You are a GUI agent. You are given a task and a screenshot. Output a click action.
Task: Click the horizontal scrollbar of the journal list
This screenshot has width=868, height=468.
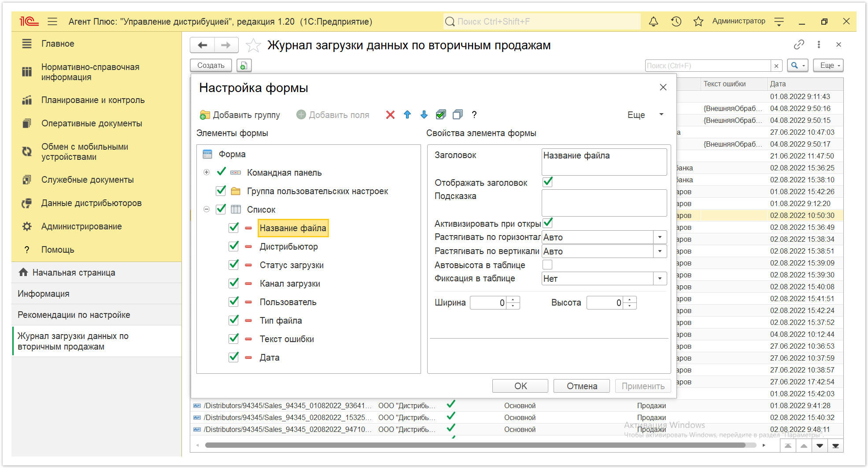click(476, 445)
